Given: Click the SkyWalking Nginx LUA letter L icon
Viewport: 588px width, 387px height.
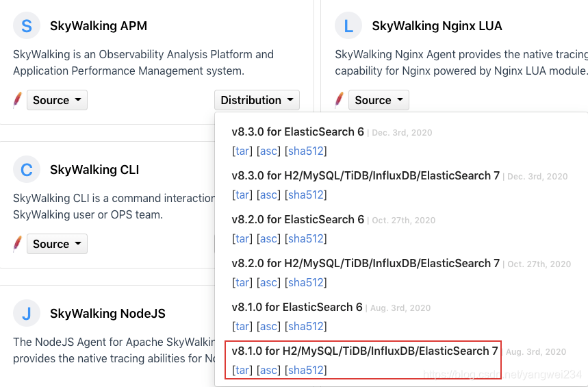Looking at the screenshot, I should click(x=348, y=25).
